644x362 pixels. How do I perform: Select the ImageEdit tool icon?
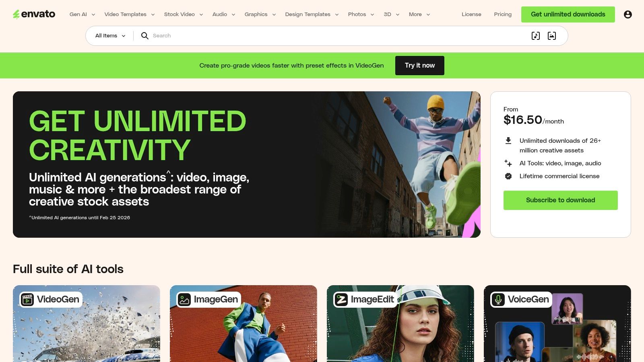point(342,299)
